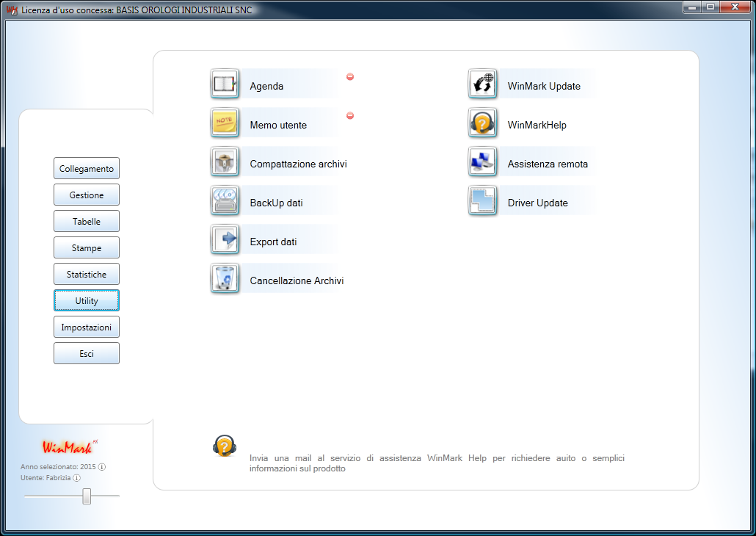
Task: Click the 'Anno selezionato: 2015' text
Action: 58,467
